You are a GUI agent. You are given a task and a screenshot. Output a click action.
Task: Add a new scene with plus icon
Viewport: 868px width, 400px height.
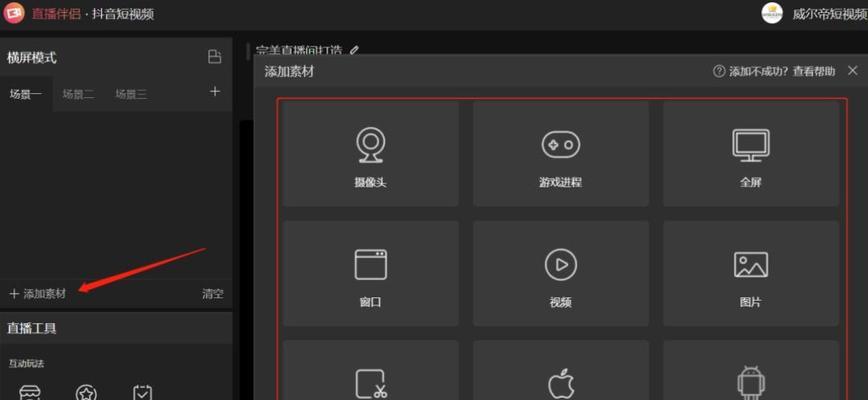(215, 91)
